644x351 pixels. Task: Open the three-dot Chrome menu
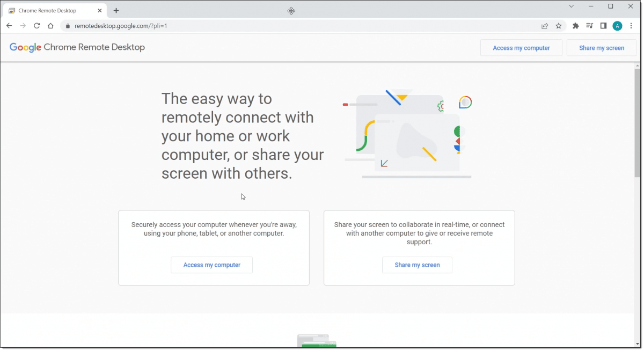[x=631, y=25]
